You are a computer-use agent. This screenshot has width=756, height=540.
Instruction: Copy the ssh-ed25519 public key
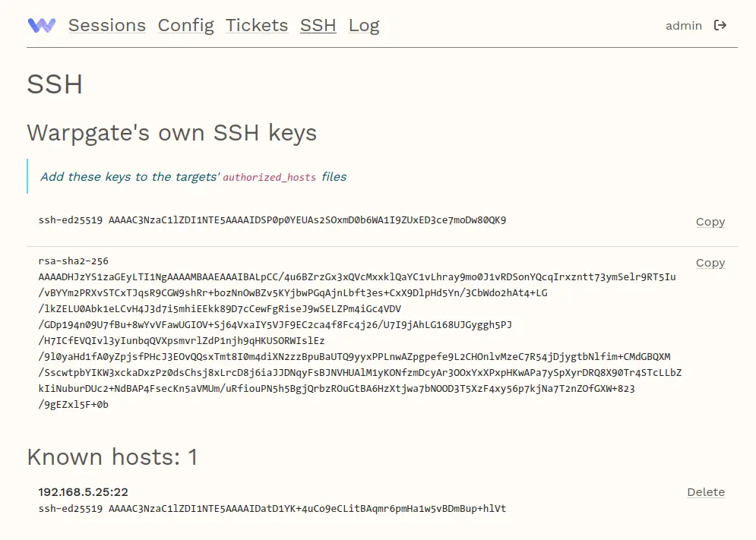(710, 222)
